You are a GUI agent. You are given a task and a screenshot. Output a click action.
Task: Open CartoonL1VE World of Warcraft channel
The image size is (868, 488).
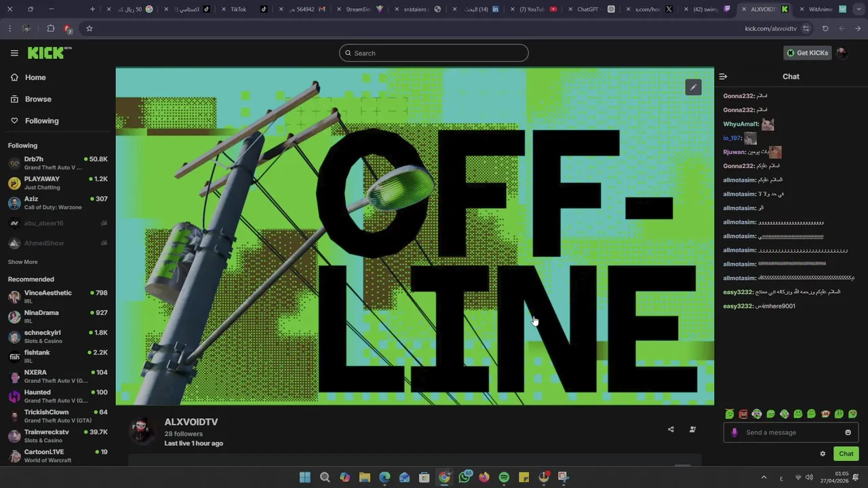coord(58,455)
